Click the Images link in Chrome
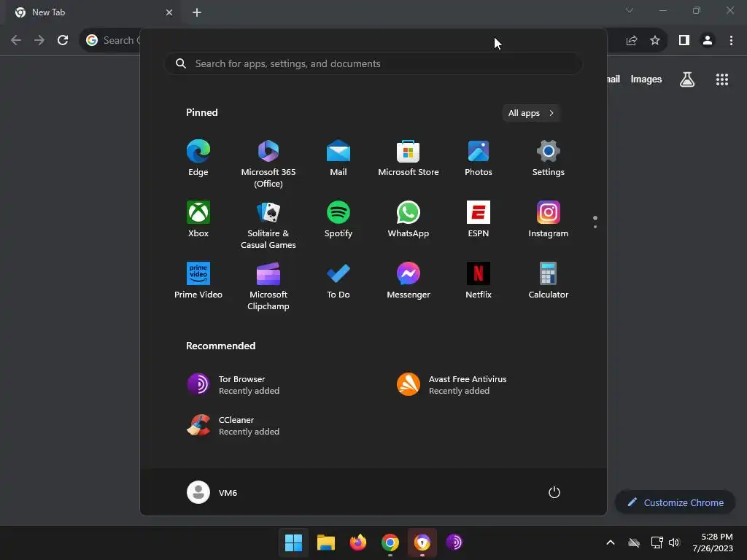 (x=646, y=79)
